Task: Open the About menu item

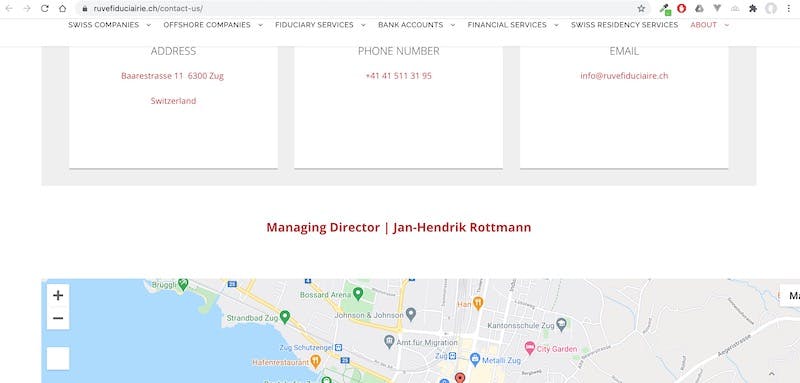Action: point(704,24)
